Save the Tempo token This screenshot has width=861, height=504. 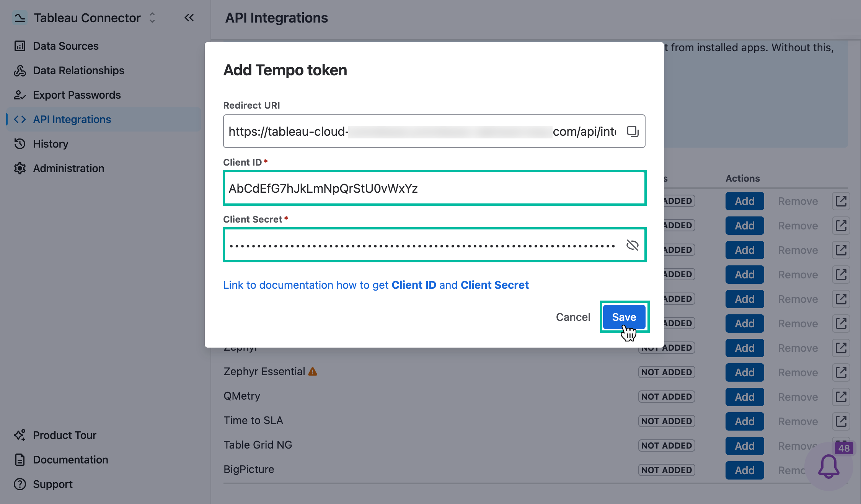624,317
